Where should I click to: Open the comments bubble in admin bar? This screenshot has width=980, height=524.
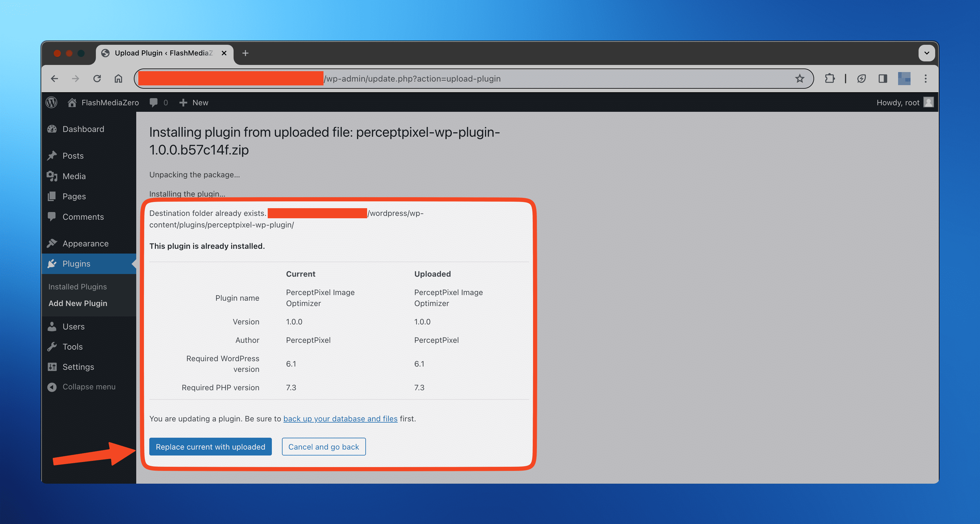[x=159, y=103]
